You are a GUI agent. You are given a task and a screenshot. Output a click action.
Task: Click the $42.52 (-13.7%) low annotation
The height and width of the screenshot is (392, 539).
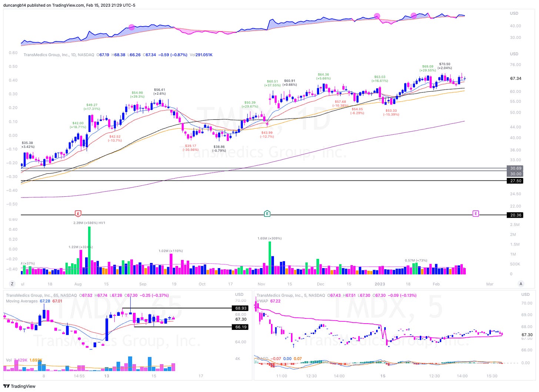(x=114, y=138)
